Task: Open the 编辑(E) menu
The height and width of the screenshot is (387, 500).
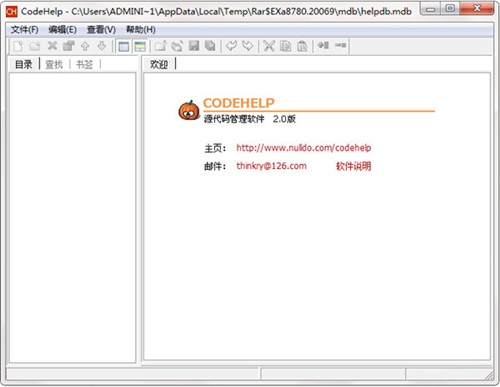Action: (62, 30)
